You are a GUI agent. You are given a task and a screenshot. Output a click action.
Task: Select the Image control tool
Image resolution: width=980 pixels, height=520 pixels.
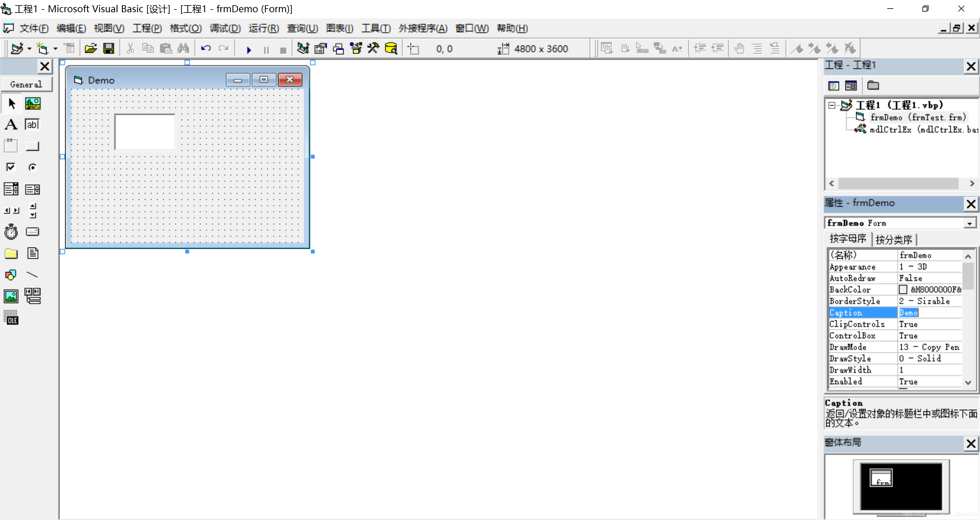click(11, 296)
